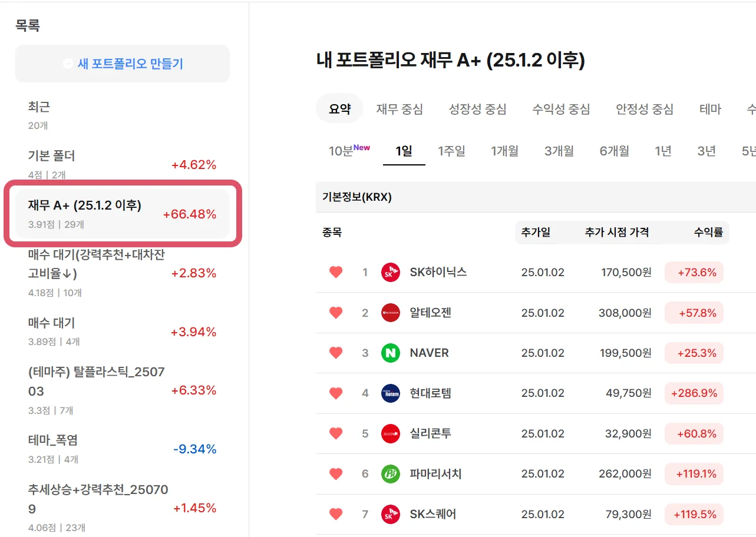Toggle the heart favorite for SK하이닉스

pyautogui.click(x=336, y=272)
